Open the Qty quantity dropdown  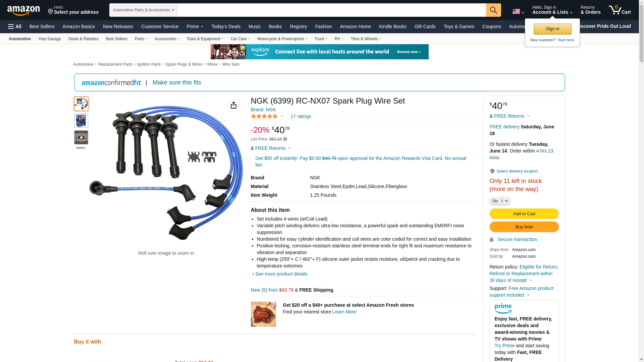(500, 201)
